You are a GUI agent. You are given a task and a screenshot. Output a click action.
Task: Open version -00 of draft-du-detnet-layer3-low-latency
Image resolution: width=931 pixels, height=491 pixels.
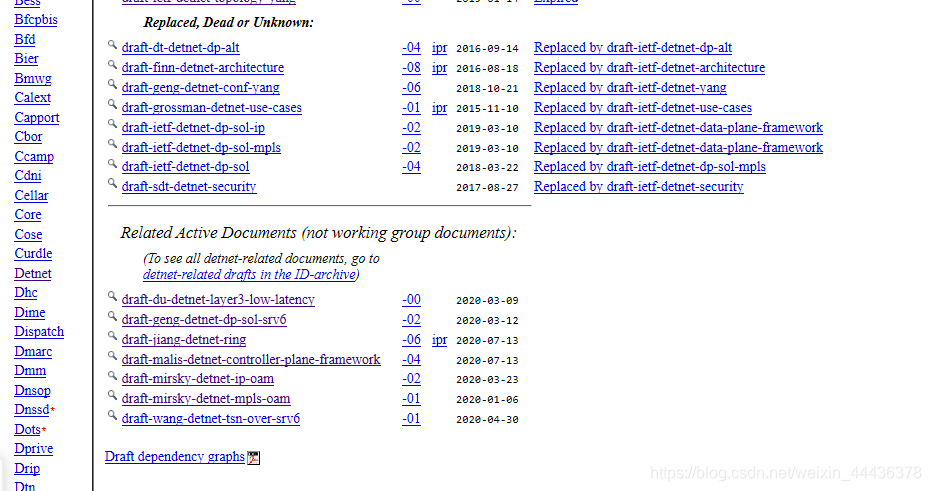click(x=411, y=300)
